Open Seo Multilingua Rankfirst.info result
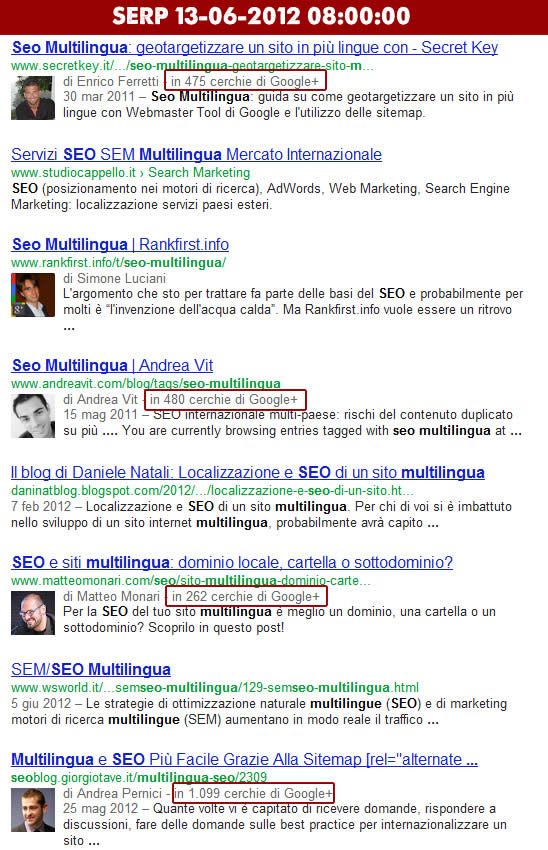 point(120,244)
